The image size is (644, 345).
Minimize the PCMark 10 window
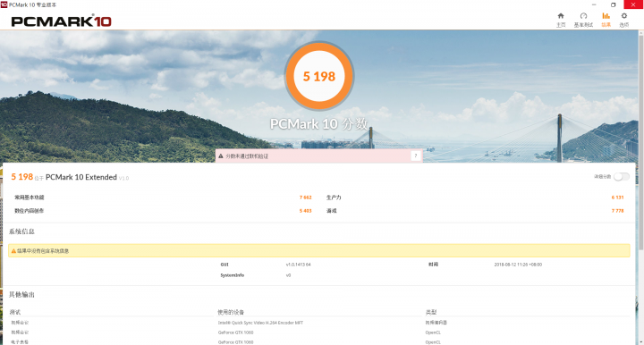pyautogui.click(x=594, y=4)
